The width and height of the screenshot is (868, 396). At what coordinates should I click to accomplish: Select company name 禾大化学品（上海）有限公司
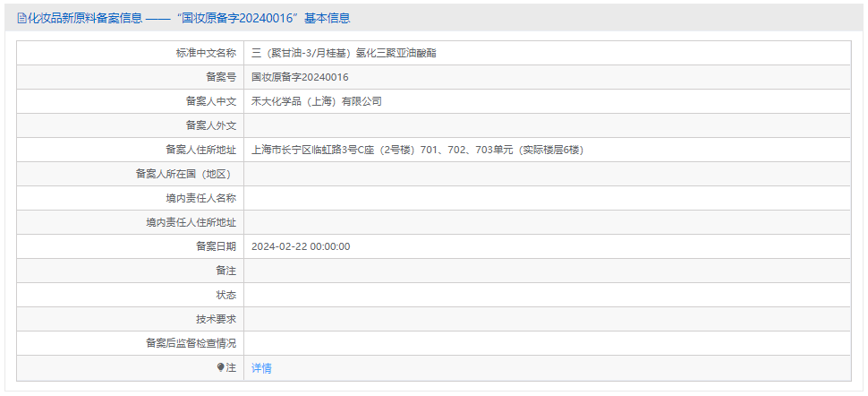pyautogui.click(x=317, y=101)
